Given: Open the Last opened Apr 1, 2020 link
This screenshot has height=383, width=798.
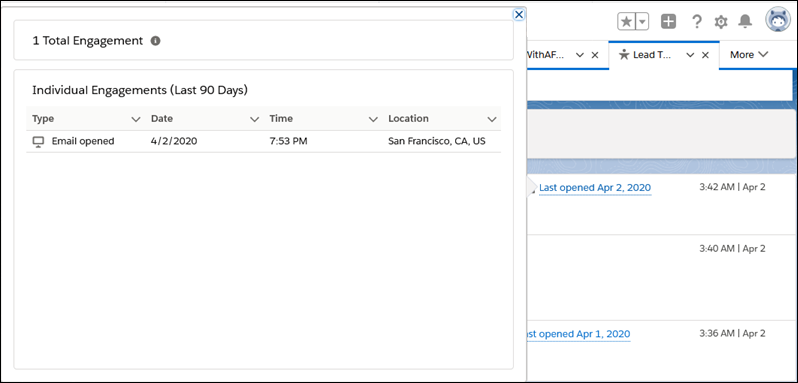Looking at the screenshot, I should pyautogui.click(x=579, y=334).
